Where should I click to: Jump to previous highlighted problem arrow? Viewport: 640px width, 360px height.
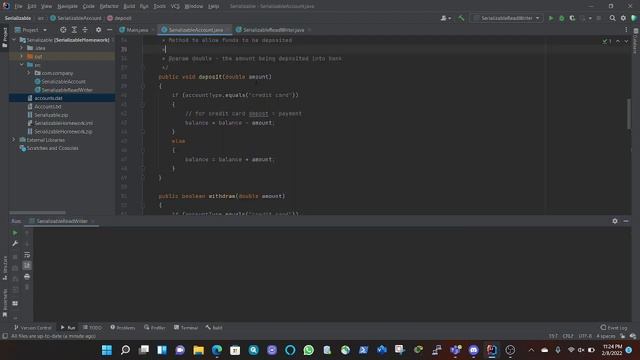pyautogui.click(x=618, y=41)
